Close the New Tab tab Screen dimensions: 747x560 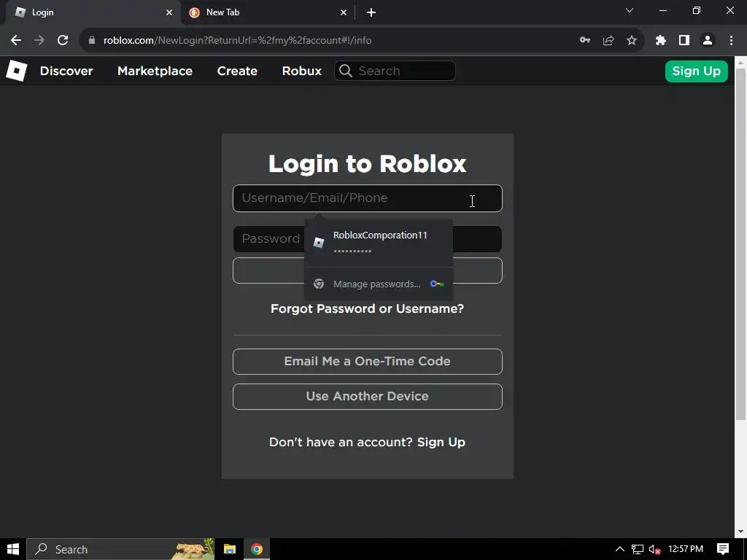point(344,12)
